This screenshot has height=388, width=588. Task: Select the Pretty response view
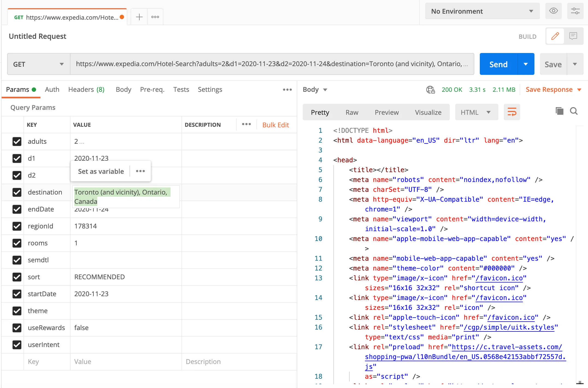[x=320, y=112]
